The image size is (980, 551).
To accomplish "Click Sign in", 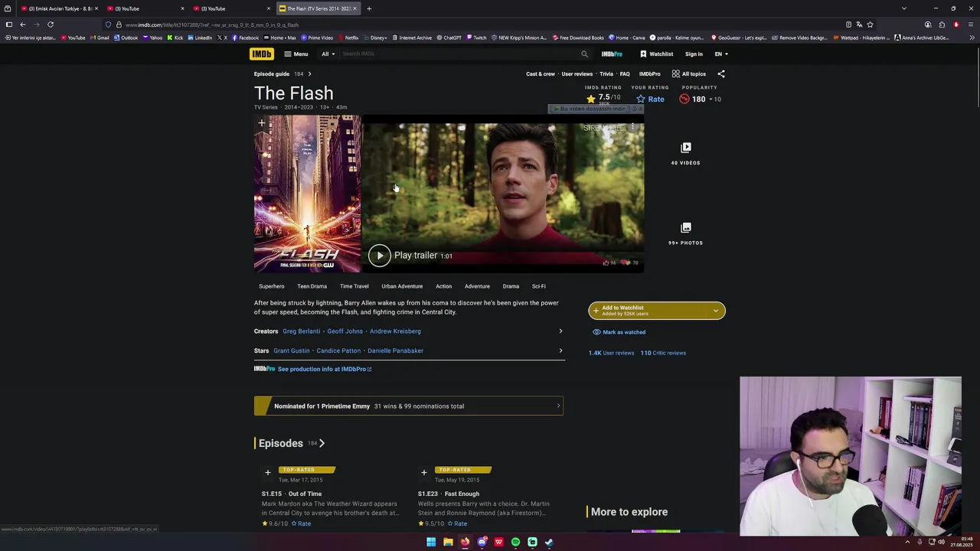I will click(x=694, y=54).
